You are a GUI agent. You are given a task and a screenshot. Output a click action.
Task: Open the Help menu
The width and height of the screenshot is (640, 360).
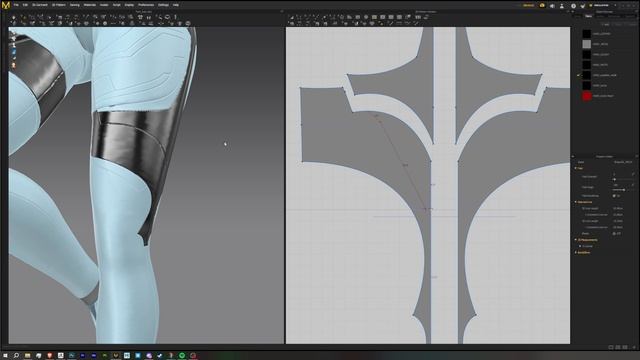coord(176,5)
